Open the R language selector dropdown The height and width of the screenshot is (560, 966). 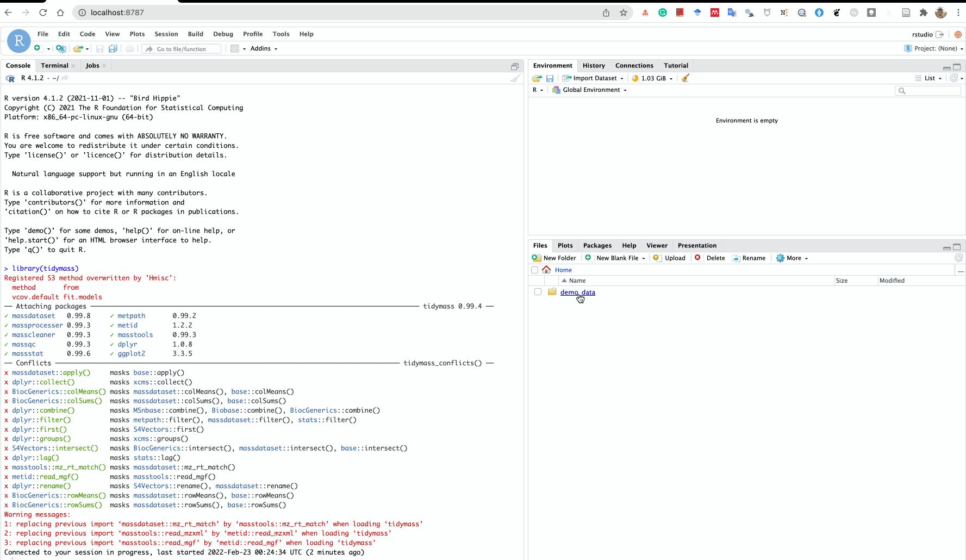pos(538,90)
